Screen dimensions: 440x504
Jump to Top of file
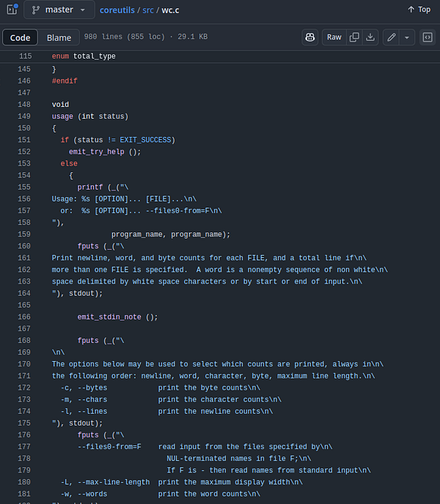click(419, 10)
